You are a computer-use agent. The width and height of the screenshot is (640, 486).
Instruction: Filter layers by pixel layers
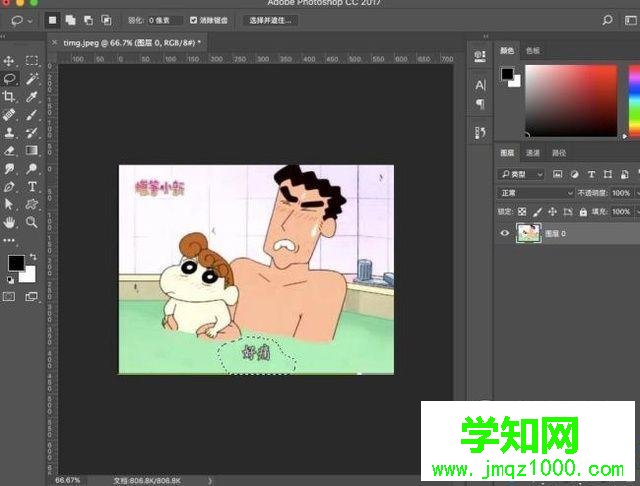[x=558, y=174]
